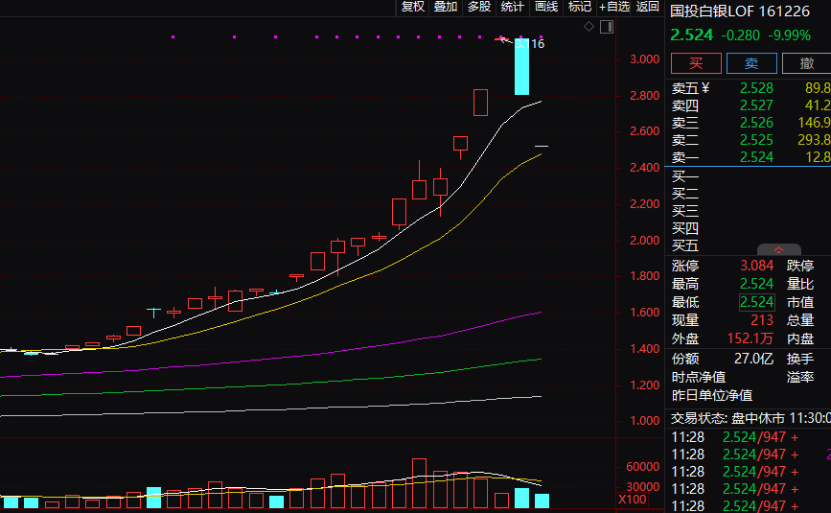
Task: Click the 最高 value 2.524
Action: (756, 284)
